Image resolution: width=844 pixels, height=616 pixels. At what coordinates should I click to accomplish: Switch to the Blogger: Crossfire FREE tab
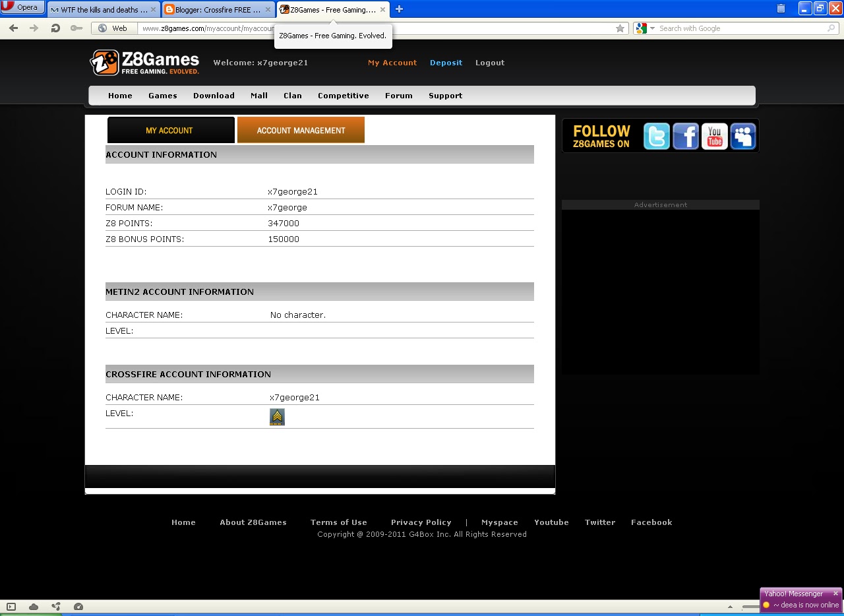218,10
